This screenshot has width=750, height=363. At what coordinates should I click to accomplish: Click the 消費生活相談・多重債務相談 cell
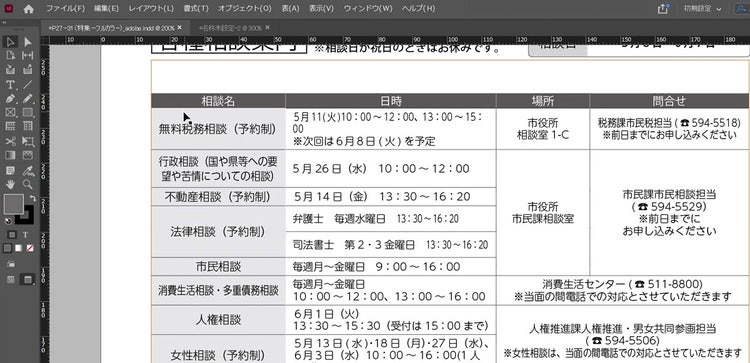[x=218, y=290]
